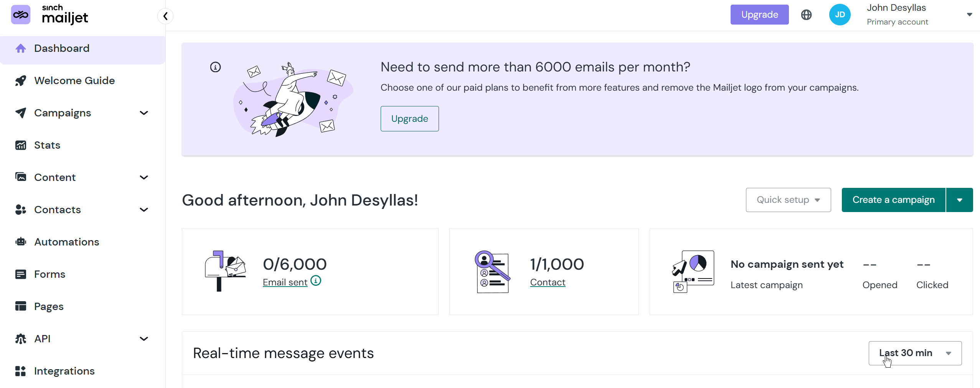This screenshot has width=980, height=388.
Task: Open the Welcome Guide section
Action: tap(74, 81)
